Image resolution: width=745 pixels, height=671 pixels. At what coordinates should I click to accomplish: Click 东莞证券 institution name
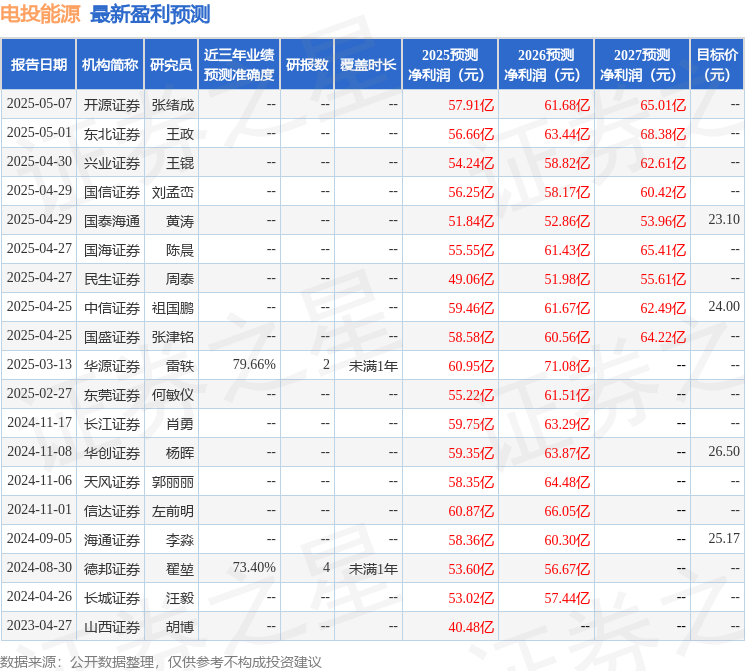point(112,395)
